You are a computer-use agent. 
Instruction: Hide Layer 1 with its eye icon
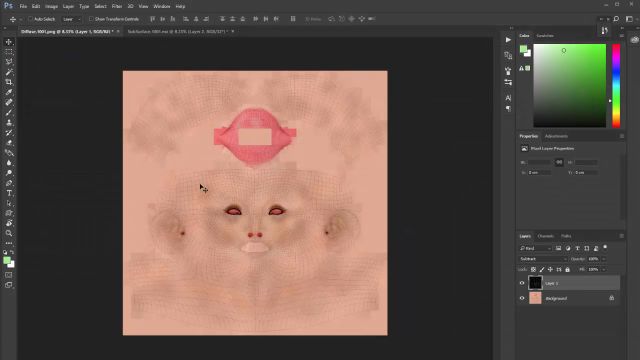(522, 283)
